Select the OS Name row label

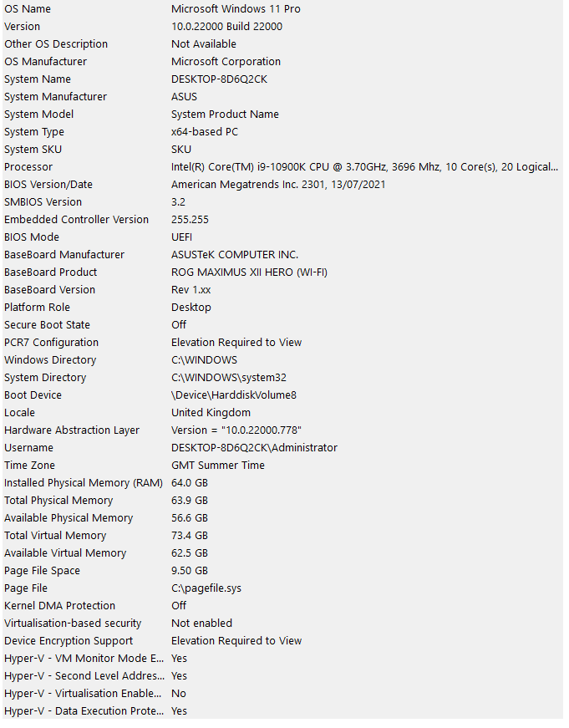(28, 9)
